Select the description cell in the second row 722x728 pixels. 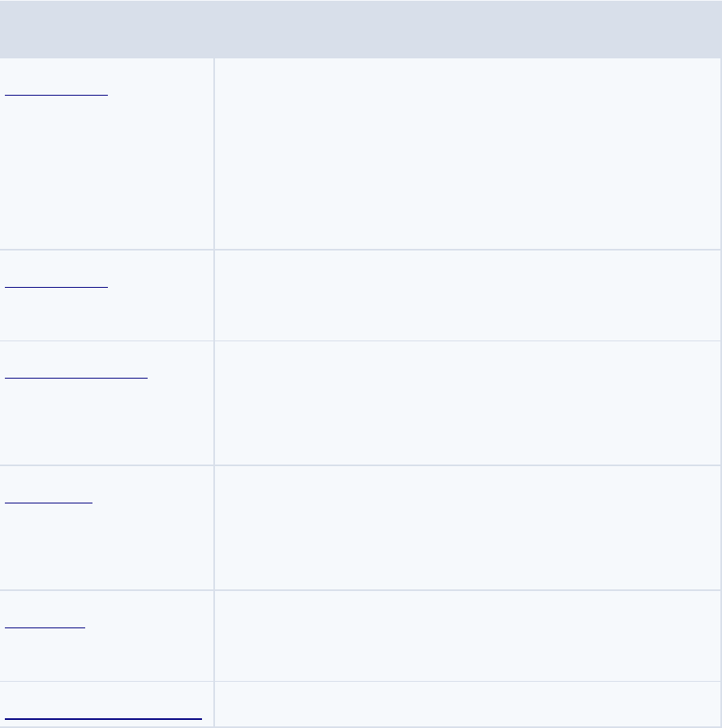click(467, 295)
